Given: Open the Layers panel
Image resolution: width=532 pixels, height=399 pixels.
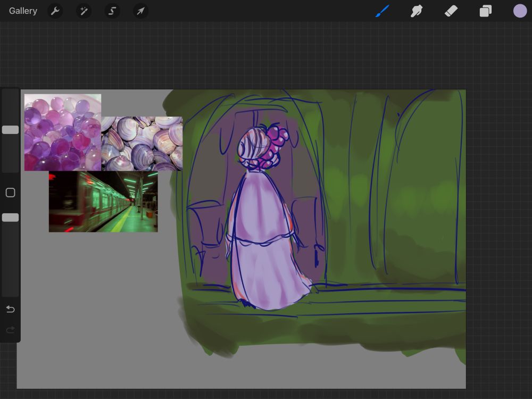Looking at the screenshot, I should point(486,11).
